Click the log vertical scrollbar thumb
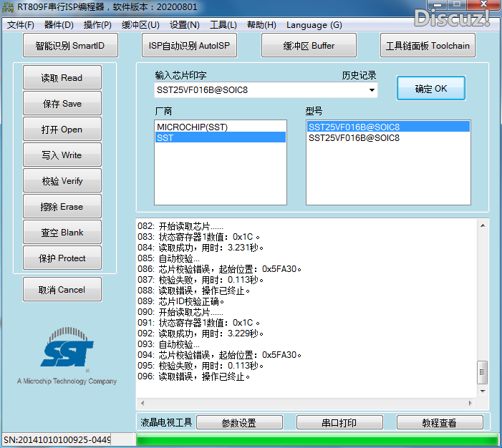The image size is (502, 448). [483, 371]
